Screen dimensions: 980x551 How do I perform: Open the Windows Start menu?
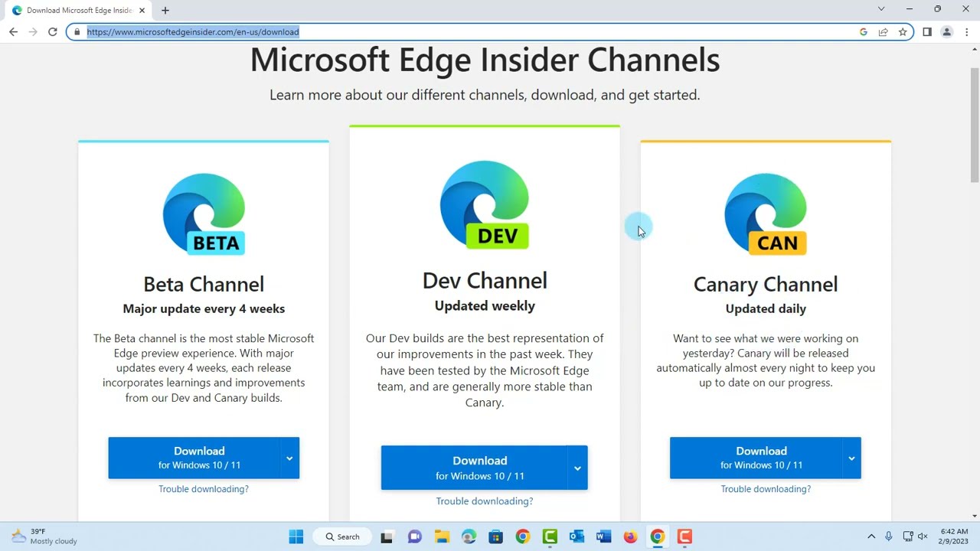tap(296, 536)
